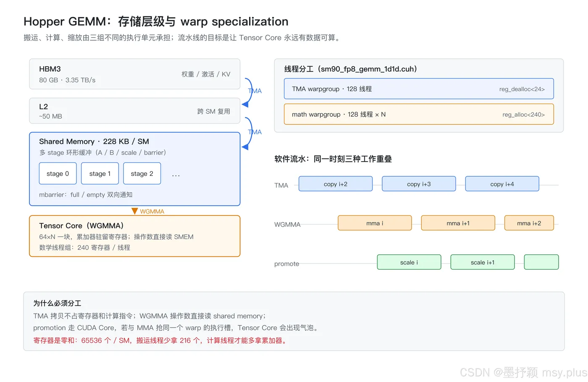The image size is (588, 382).
Task: Click the scale i+1 block
Action: pos(483,262)
